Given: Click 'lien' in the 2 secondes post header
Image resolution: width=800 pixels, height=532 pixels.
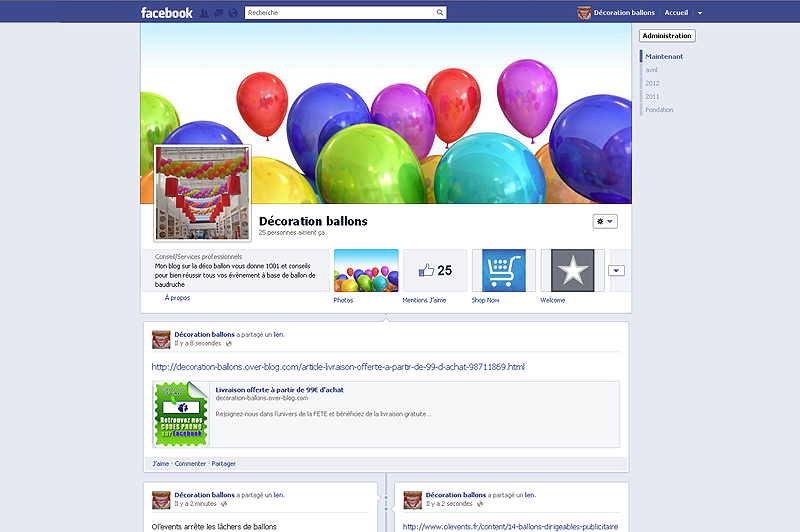Looking at the screenshot, I should click(530, 495).
